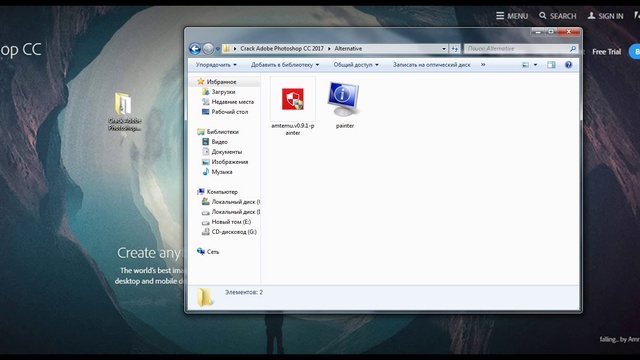Minimize the Explorer window

point(538,31)
